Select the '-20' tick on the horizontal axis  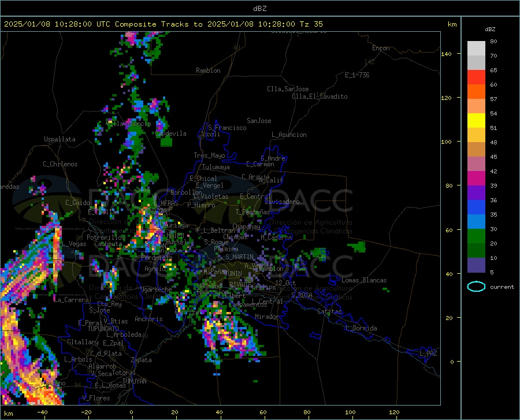tap(86, 412)
